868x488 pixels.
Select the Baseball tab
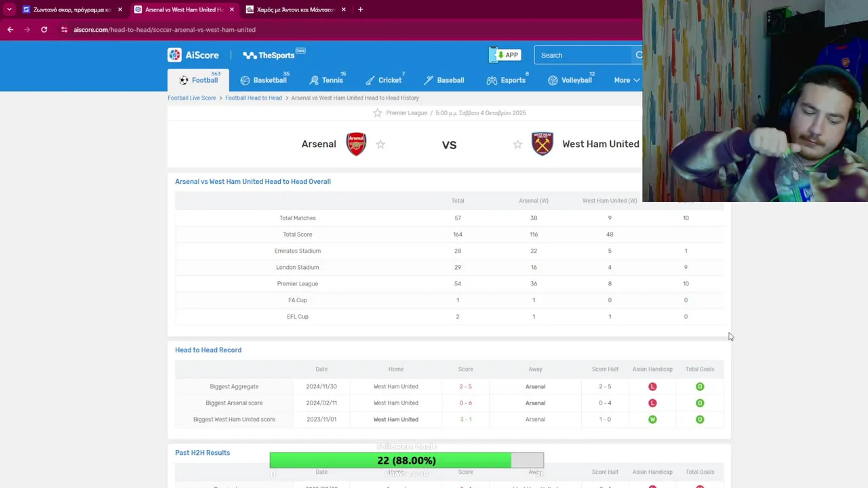point(444,80)
